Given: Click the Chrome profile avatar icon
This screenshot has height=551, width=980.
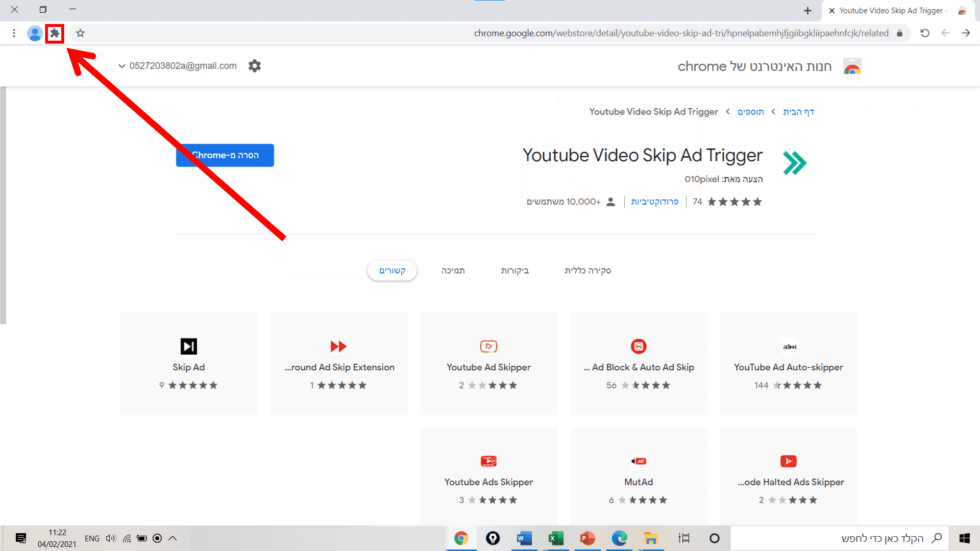Looking at the screenshot, I should coord(34,33).
